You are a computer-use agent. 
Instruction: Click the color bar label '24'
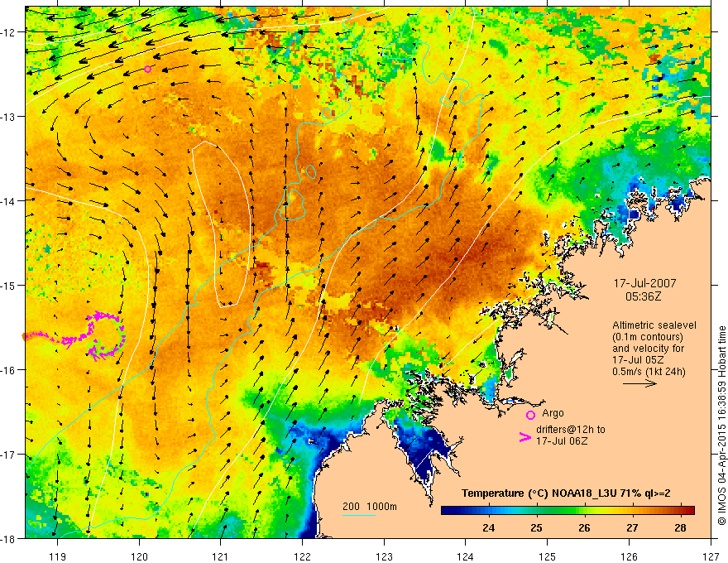click(488, 527)
